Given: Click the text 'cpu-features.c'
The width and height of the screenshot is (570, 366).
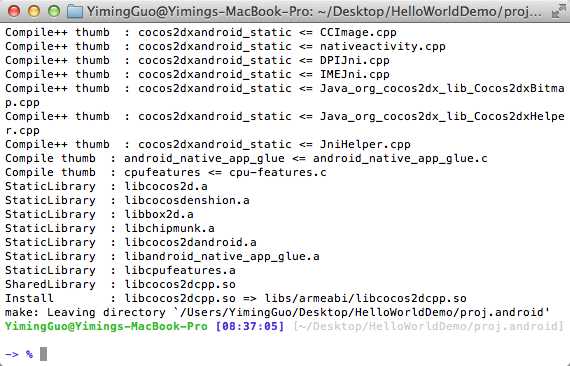Looking at the screenshot, I should (278, 172).
